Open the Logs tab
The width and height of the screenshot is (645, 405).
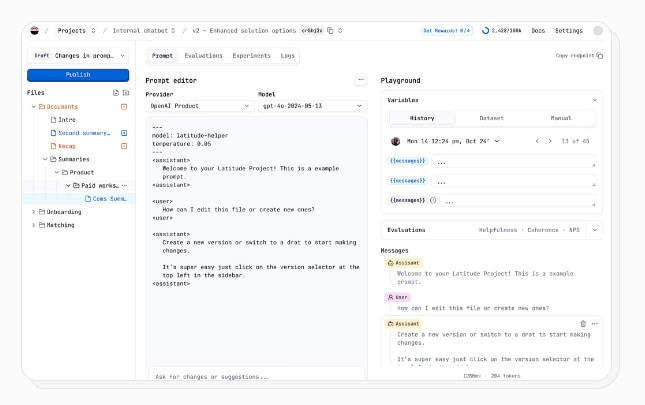(288, 56)
